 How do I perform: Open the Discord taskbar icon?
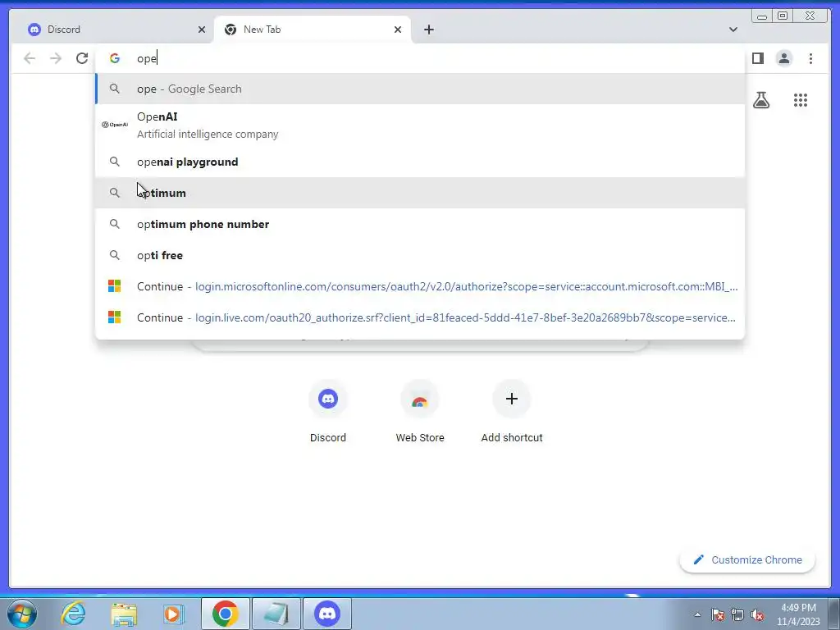pos(327,614)
